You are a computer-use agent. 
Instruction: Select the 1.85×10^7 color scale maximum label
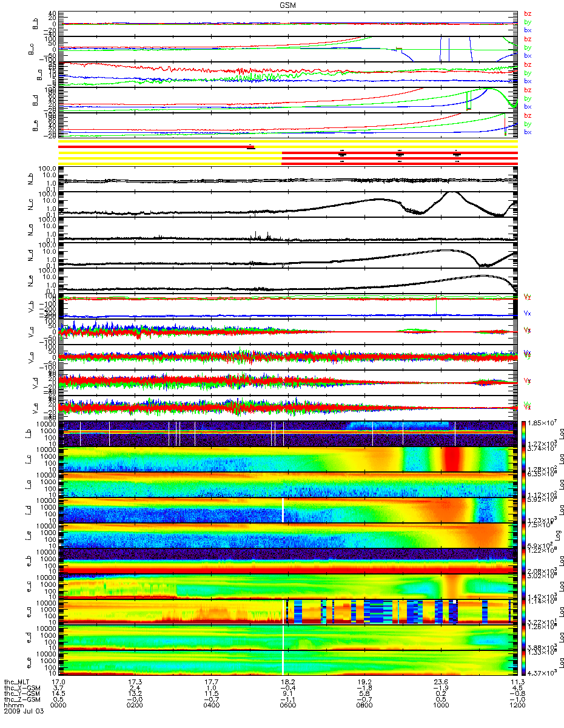point(543,422)
